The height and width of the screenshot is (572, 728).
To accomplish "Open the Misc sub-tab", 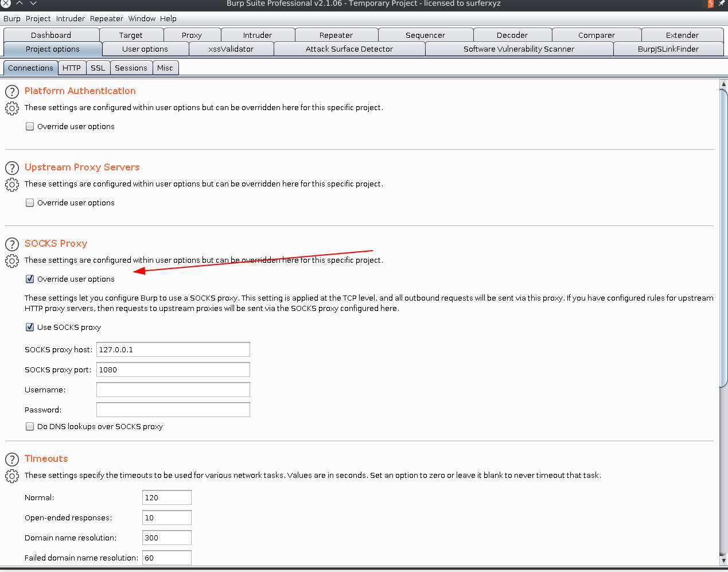I will [165, 68].
